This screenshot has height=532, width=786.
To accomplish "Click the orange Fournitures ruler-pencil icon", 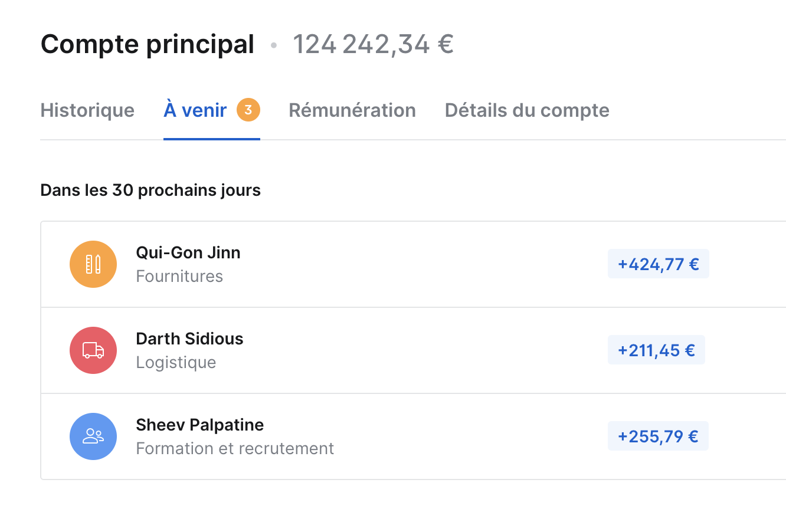I will [93, 264].
